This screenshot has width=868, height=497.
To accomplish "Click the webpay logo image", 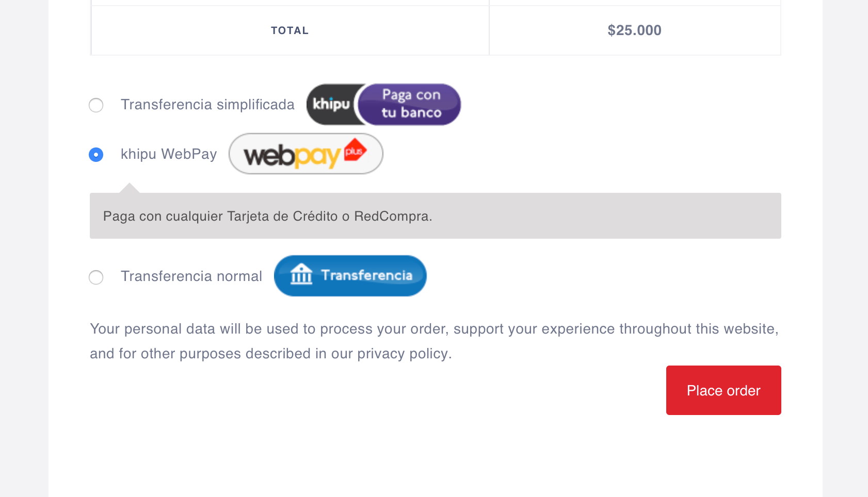I will (x=306, y=154).
